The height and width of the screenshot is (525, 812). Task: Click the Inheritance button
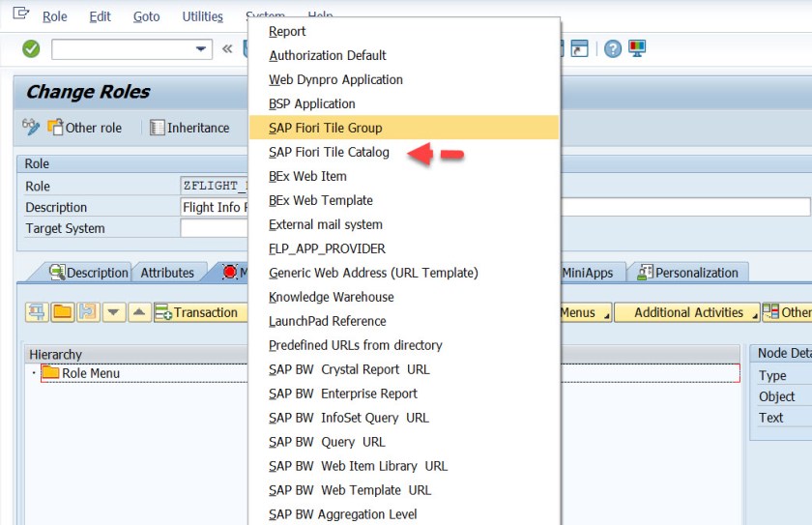coord(189,128)
